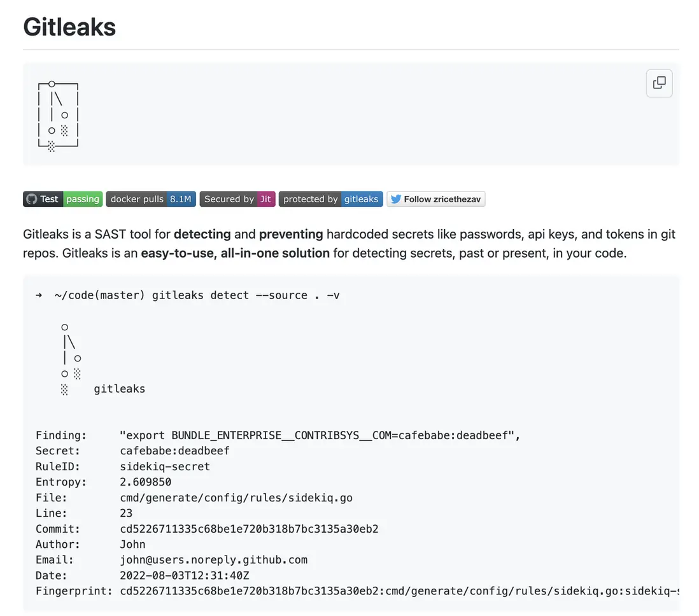Click the email john@users.noreply.github.com
This screenshot has width=699, height=616.
pos(213,560)
